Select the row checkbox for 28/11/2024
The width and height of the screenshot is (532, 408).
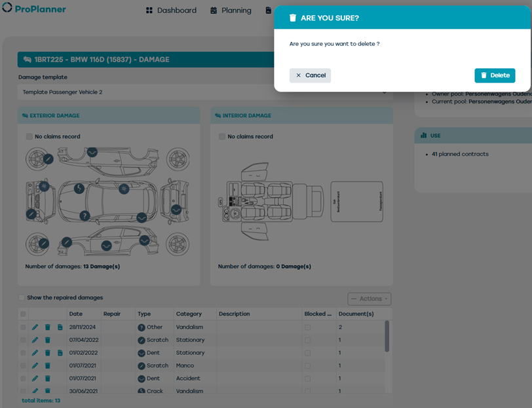[23, 327]
